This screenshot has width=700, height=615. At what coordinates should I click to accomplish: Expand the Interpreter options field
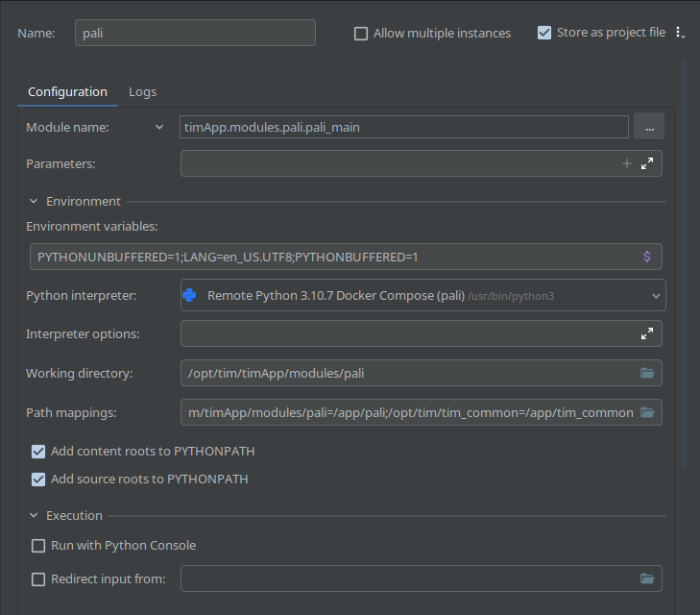(x=647, y=334)
